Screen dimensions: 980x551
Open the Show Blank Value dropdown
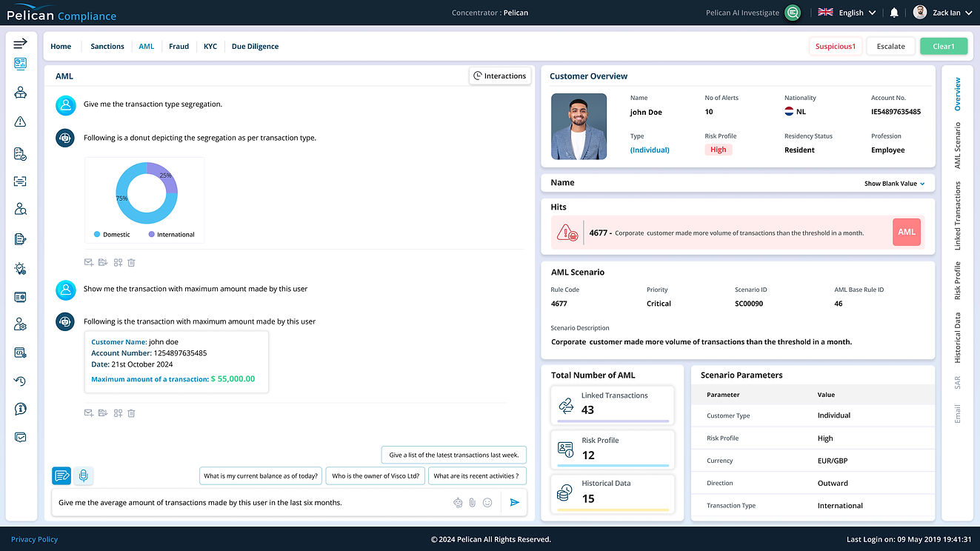coord(894,184)
